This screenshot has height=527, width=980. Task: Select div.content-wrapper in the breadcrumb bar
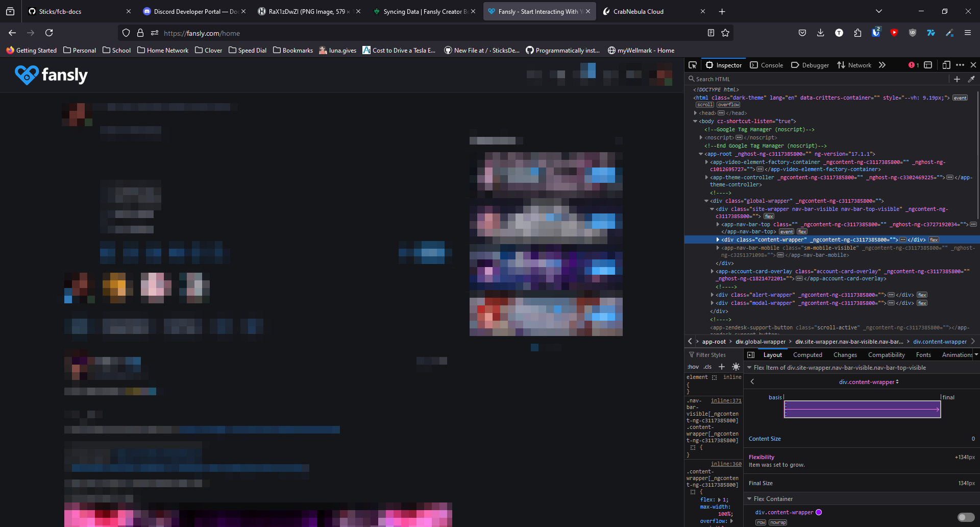[x=940, y=342]
